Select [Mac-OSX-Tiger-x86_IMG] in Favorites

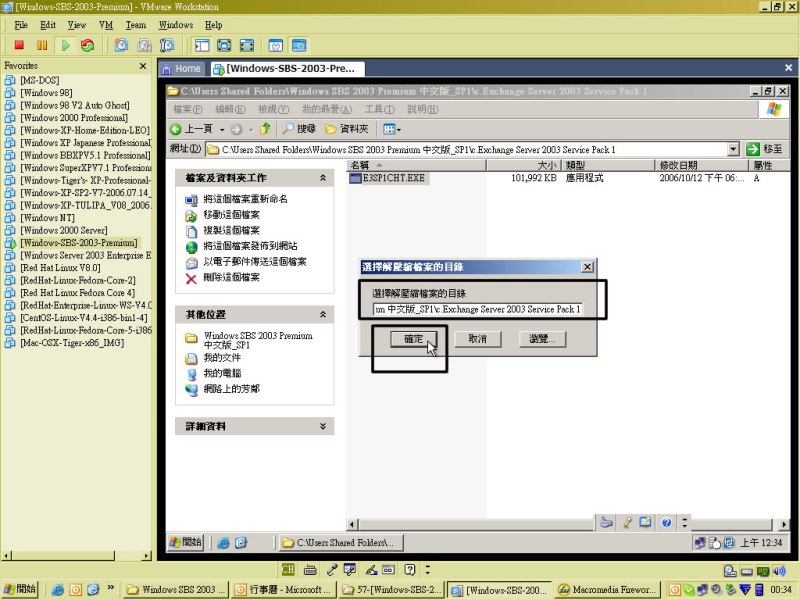pyautogui.click(x=72, y=343)
